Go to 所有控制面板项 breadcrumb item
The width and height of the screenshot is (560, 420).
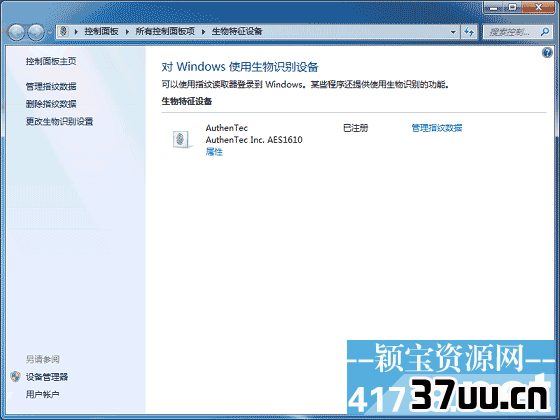click(165, 31)
